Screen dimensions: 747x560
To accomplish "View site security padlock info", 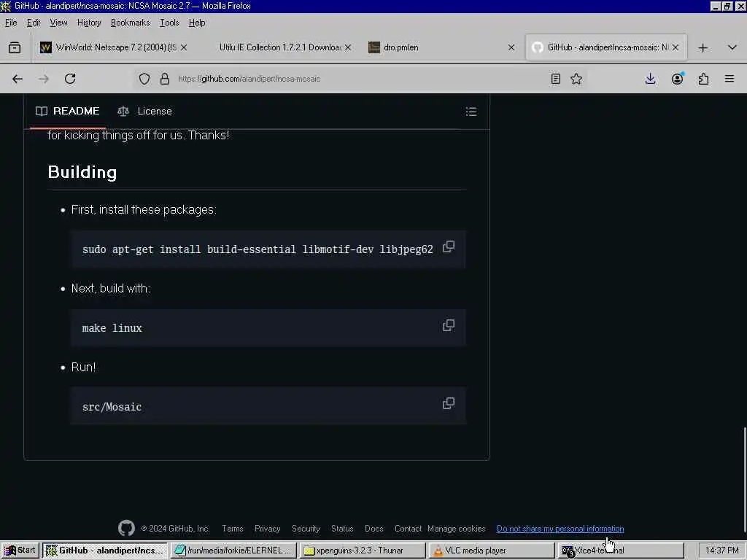I will point(165,79).
